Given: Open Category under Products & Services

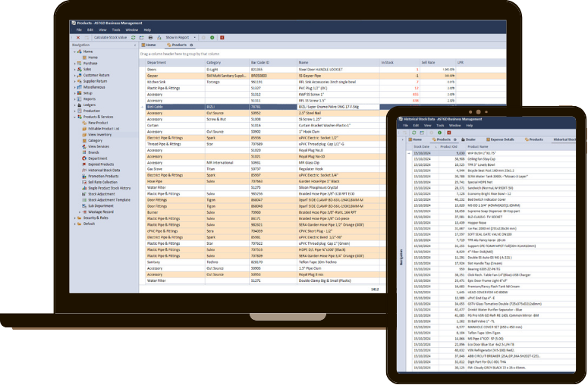Looking at the screenshot, I should (x=95, y=140).
